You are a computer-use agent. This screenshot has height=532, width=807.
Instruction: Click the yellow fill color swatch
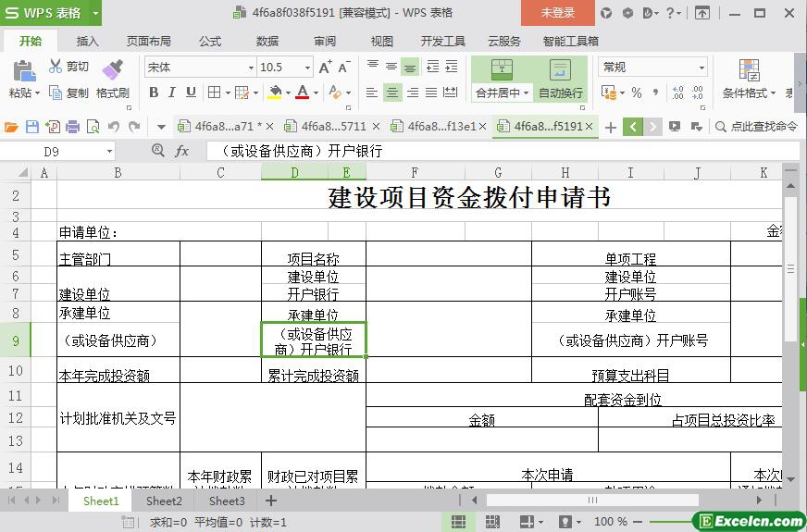coord(275,93)
